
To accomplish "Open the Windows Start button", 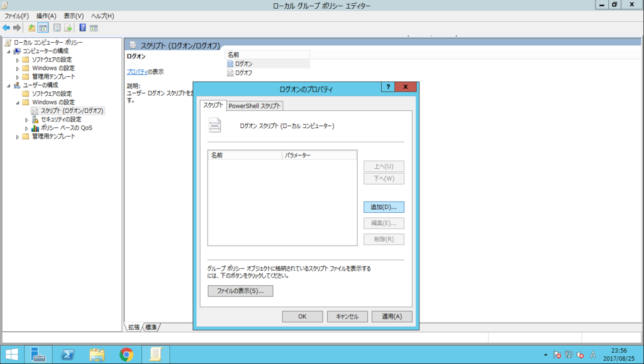I will click(12, 355).
